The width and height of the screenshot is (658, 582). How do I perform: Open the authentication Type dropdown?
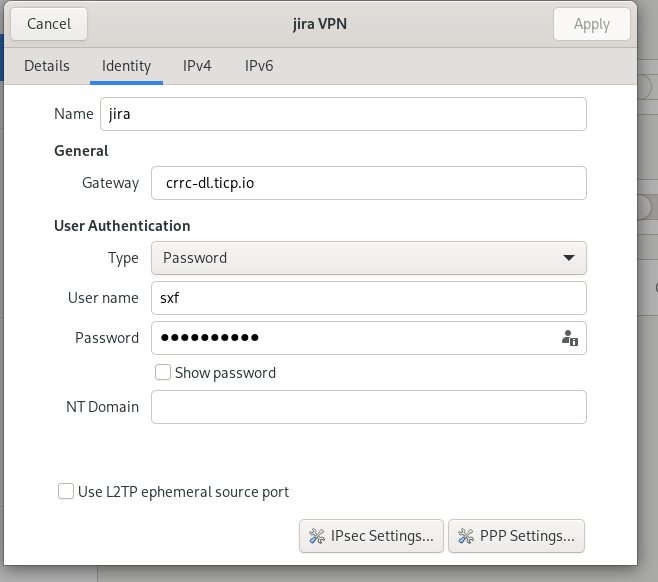pyautogui.click(x=368, y=258)
